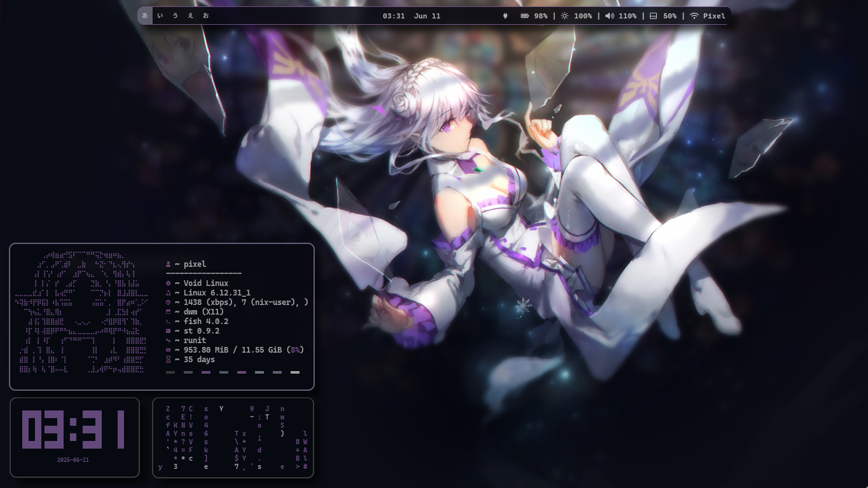Viewport: 868px width, 488px height.
Task: Click the Void ASCII logo in the fetch terminal
Action: click(x=82, y=312)
